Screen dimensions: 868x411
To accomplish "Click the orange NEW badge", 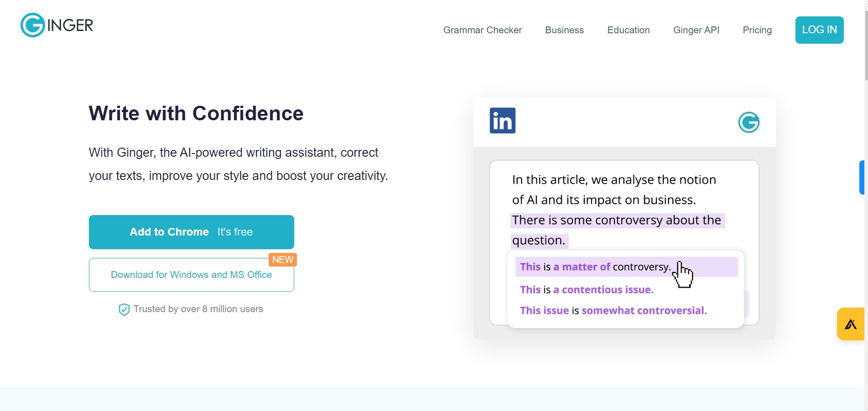I will [282, 259].
